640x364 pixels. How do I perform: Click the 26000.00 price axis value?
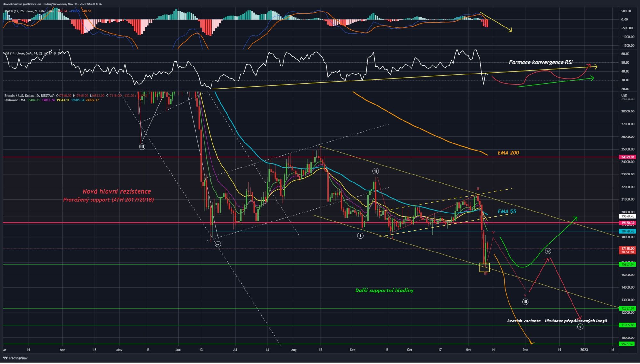(x=628, y=136)
